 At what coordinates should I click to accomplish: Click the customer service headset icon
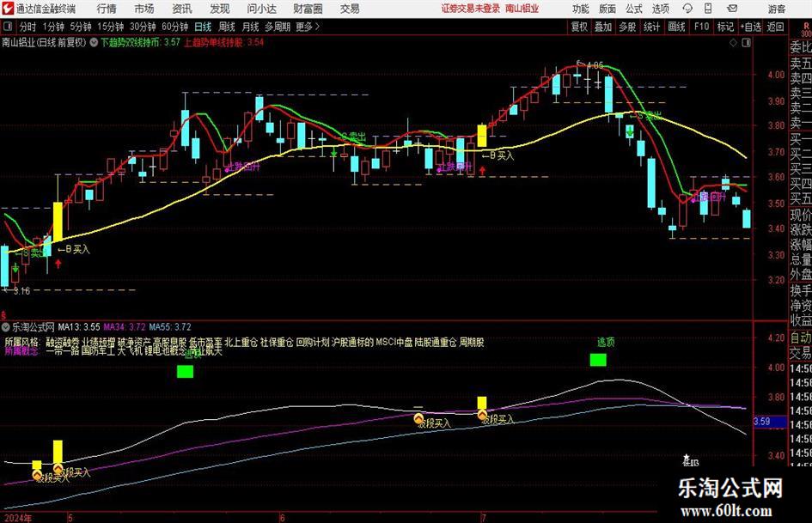(687, 9)
